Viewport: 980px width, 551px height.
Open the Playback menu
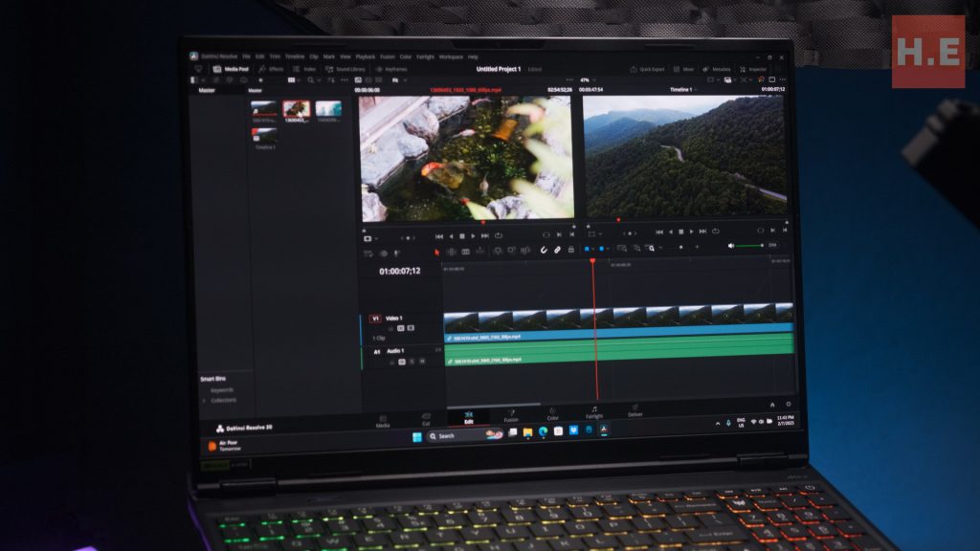366,56
